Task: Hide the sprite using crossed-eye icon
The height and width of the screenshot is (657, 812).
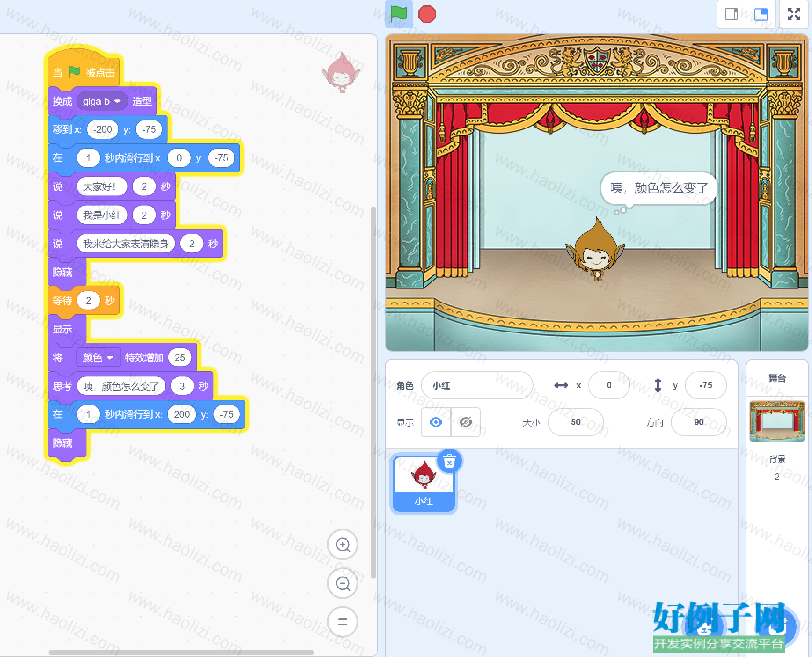Action: coord(466,422)
